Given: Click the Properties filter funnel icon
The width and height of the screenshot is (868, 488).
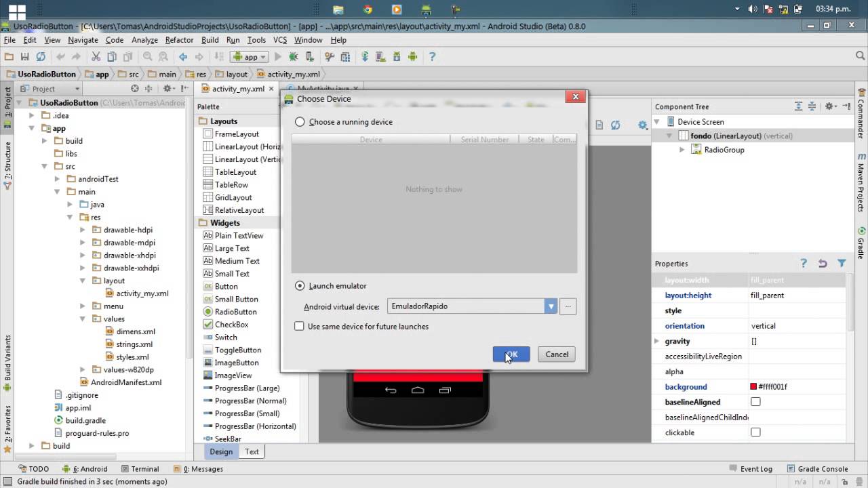Looking at the screenshot, I should coord(842,263).
